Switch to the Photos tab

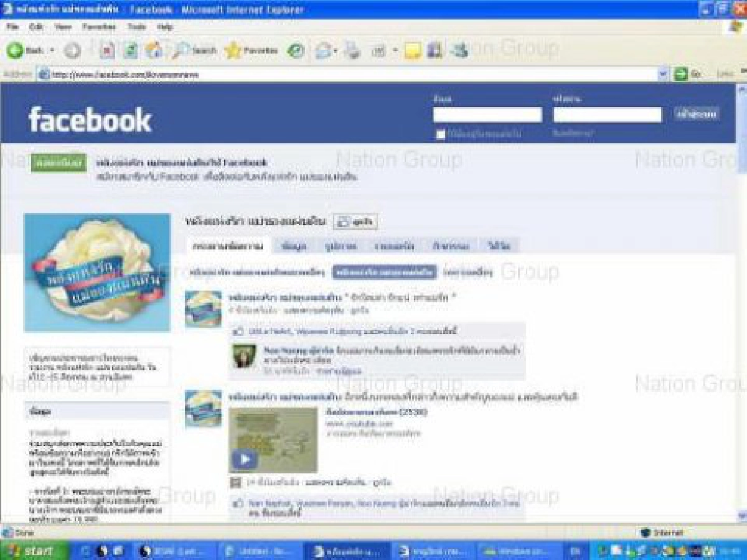341,246
